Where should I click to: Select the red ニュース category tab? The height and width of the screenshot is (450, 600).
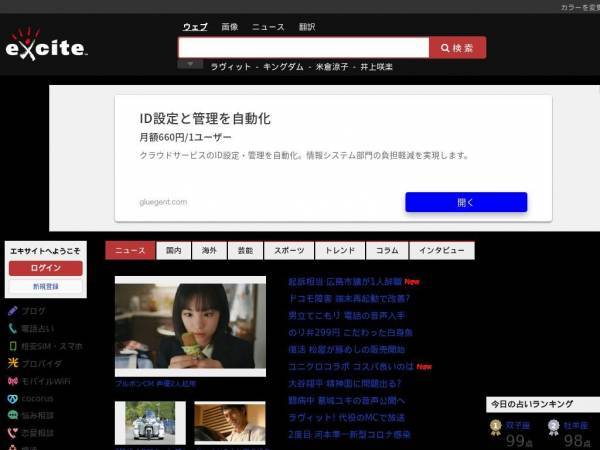[x=130, y=251]
